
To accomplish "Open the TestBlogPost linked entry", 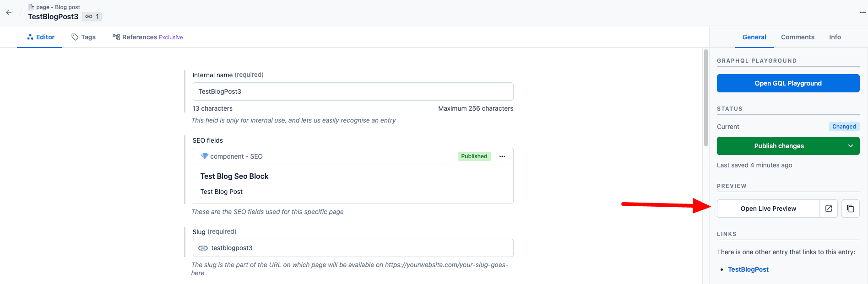I will tap(748, 269).
